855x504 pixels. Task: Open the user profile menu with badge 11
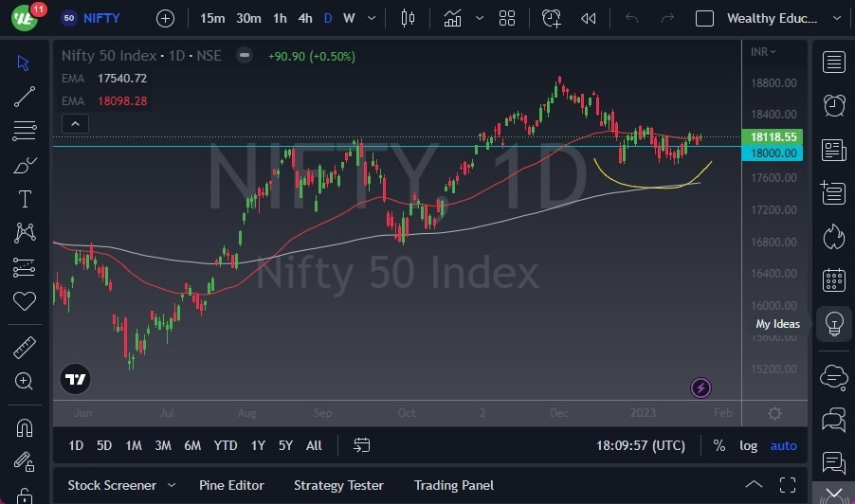point(25,17)
